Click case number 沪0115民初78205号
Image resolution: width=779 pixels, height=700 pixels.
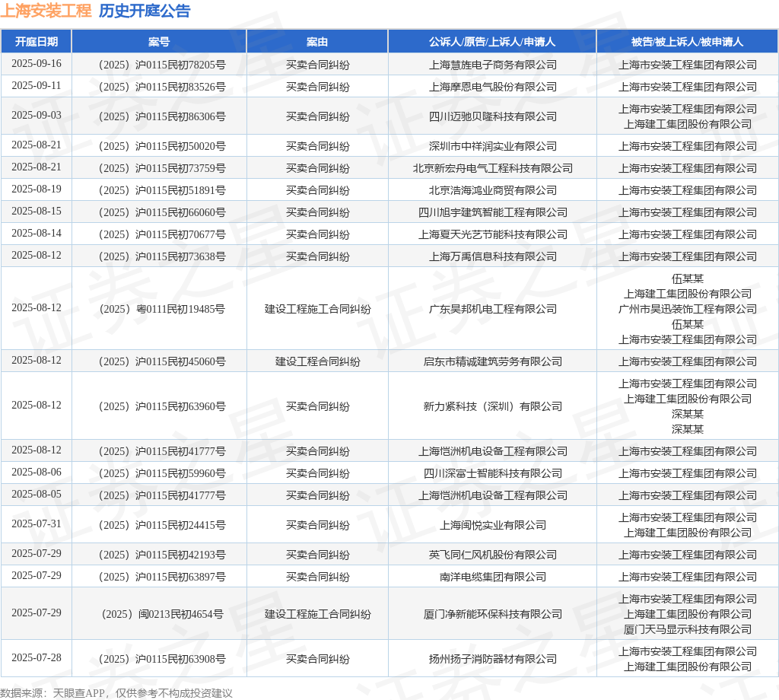(x=162, y=65)
